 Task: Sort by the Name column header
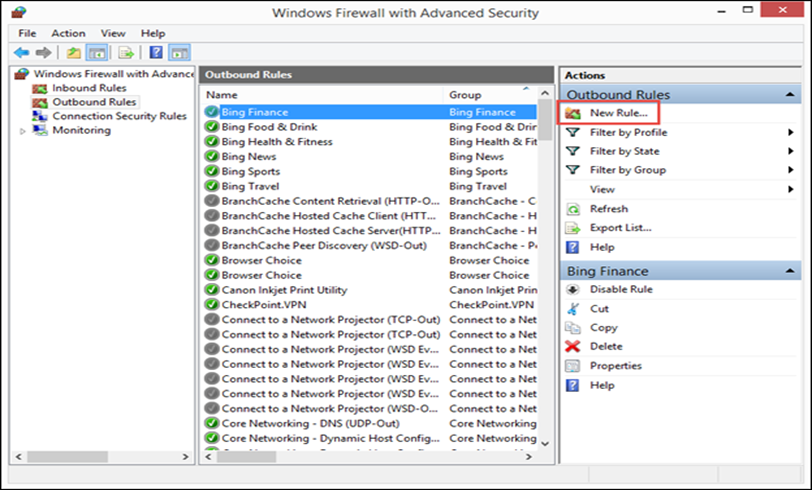pyautogui.click(x=222, y=95)
